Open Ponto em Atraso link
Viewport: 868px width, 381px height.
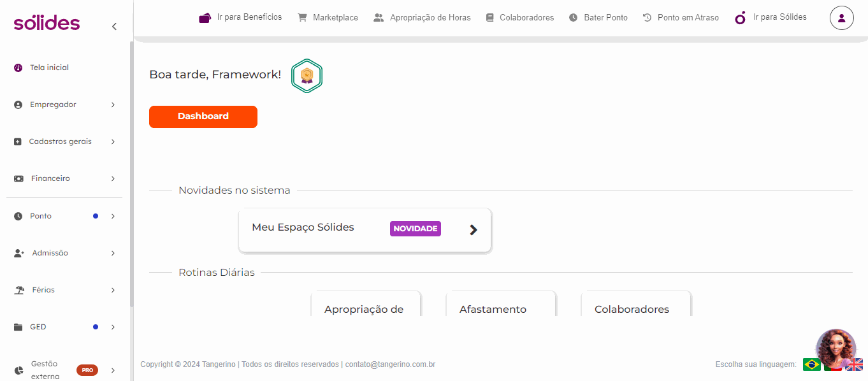click(688, 18)
